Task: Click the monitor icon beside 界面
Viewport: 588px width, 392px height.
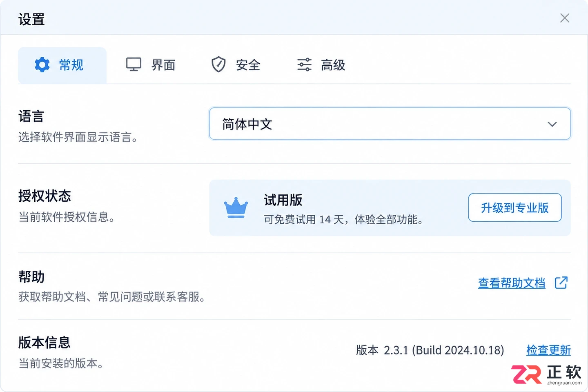Action: tap(134, 65)
